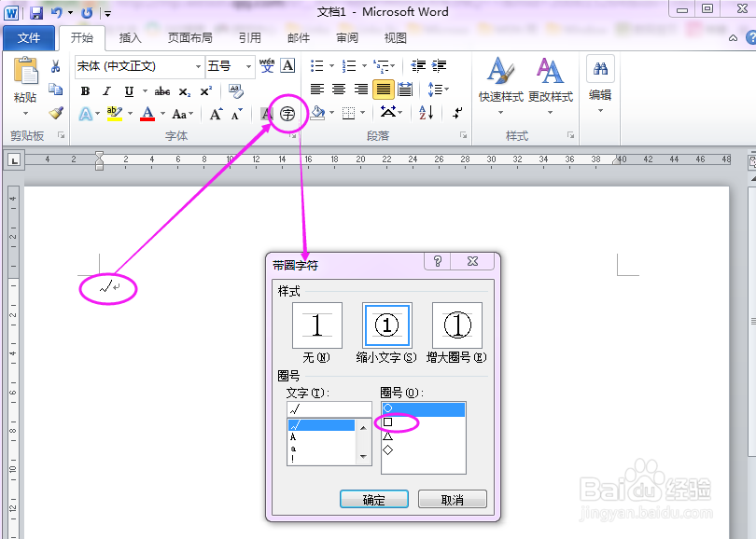
Task: Select the 带圈字符 (Enclose Characters) icon
Action: [287, 113]
